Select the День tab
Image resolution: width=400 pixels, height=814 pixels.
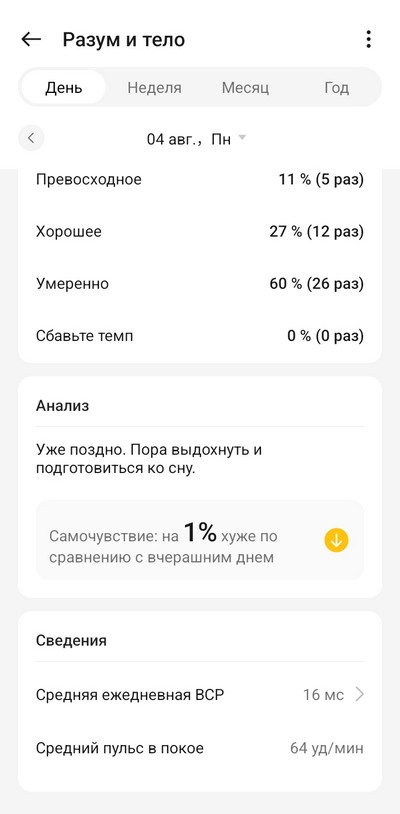pos(63,87)
